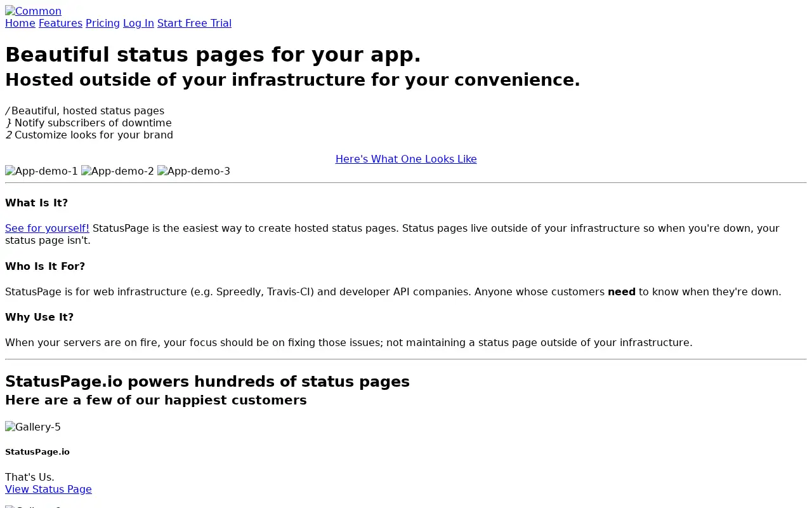Follow the "See for yourself!" link
This screenshot has width=812, height=508.
[47, 228]
